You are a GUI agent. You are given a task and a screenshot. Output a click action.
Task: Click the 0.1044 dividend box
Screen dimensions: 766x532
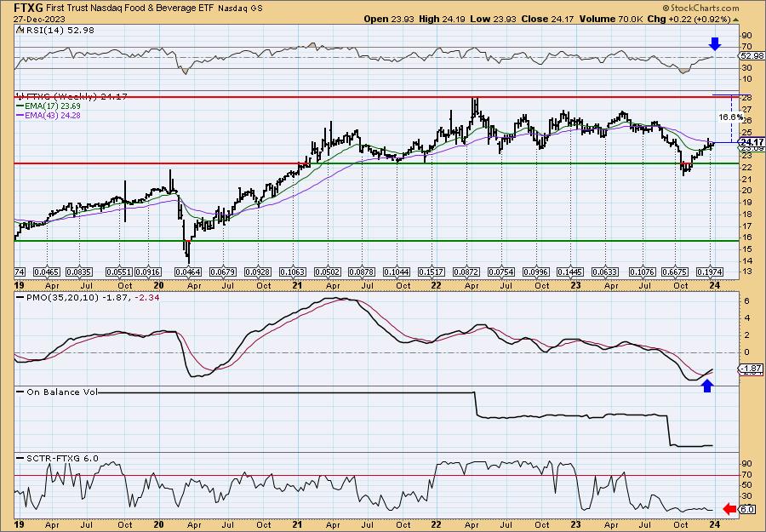tap(397, 272)
